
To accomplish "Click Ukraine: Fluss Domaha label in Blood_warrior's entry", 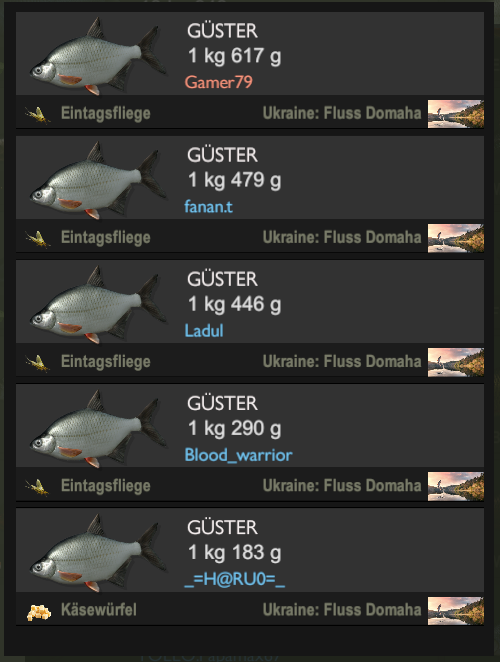I will (x=342, y=486).
